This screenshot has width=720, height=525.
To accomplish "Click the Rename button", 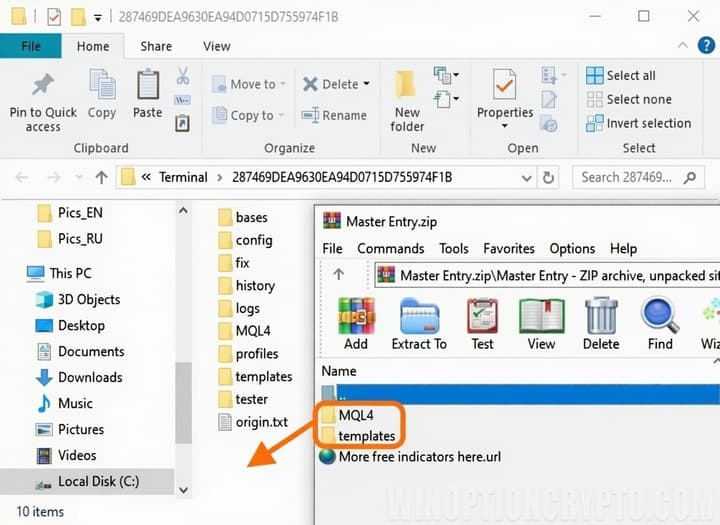I will tap(334, 115).
